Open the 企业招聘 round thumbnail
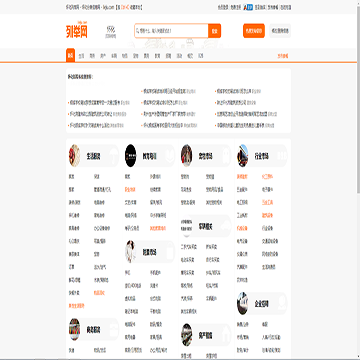 243,304
